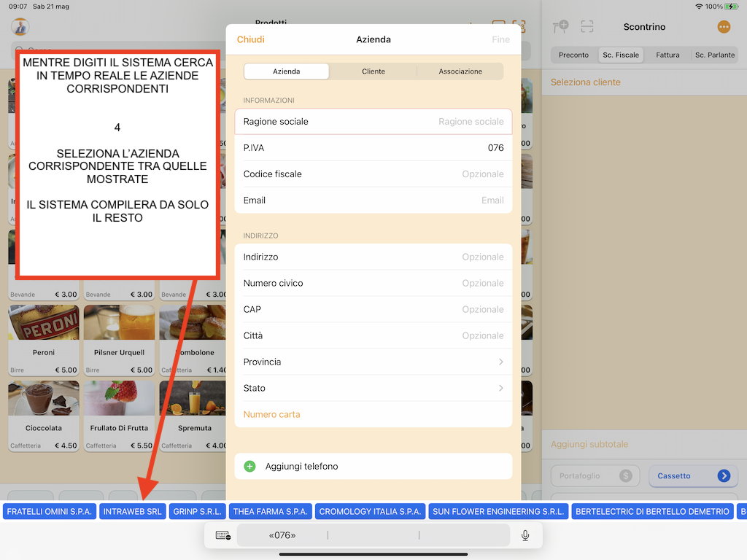
Task: Click the Portafoglio button
Action: (x=595, y=475)
